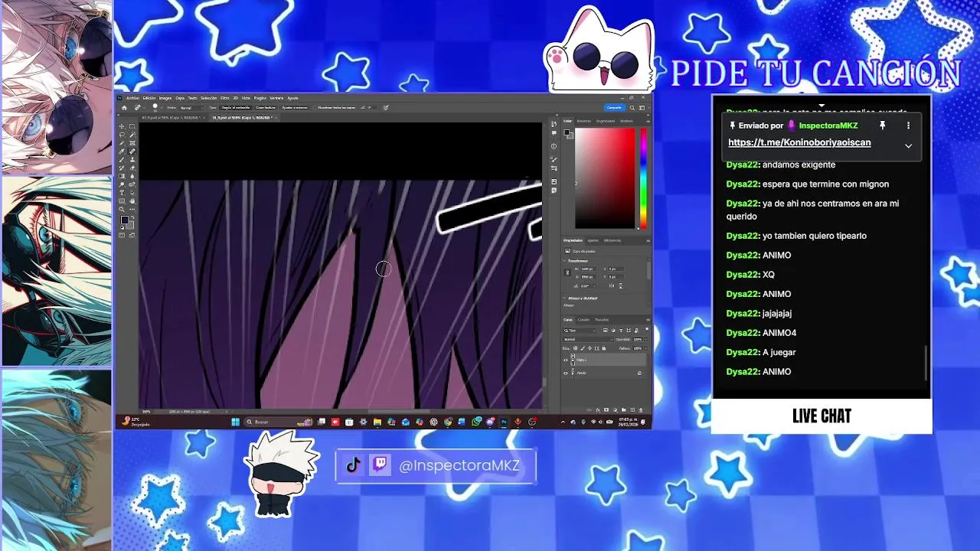
Task: Open the layer filter Tipo dropdown
Action: (x=580, y=331)
